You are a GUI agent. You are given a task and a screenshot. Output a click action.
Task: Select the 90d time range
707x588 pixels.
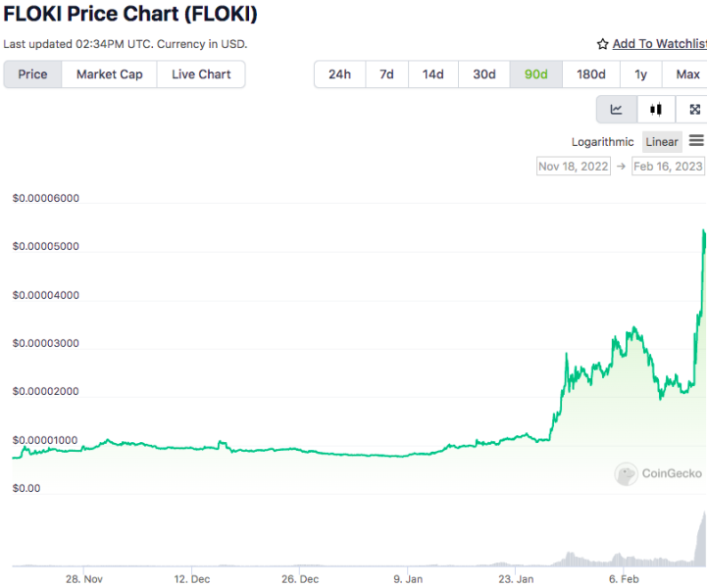pos(536,74)
